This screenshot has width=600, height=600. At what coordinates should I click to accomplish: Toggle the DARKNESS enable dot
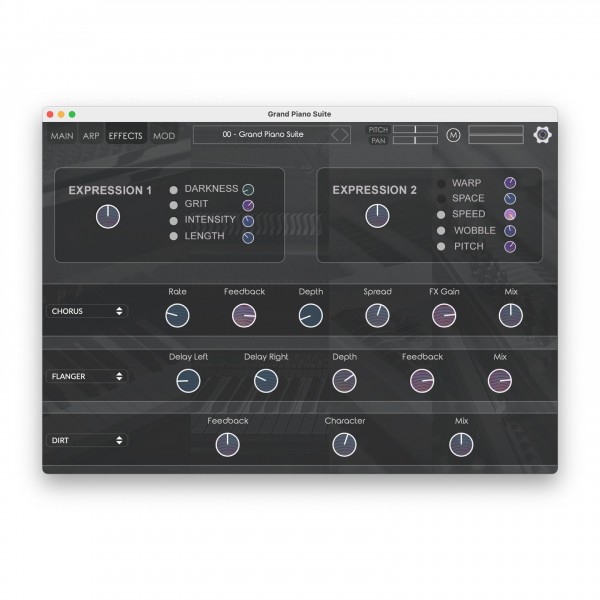click(174, 190)
